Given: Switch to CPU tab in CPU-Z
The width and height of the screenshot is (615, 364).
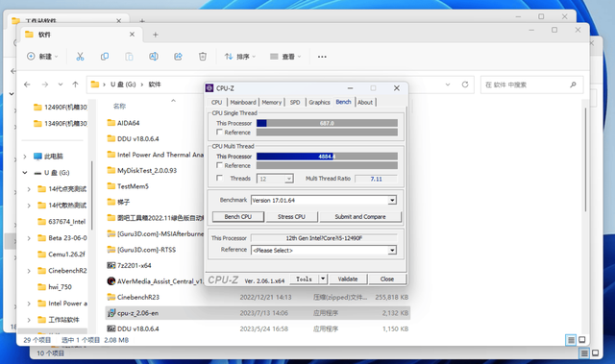Looking at the screenshot, I should (216, 102).
